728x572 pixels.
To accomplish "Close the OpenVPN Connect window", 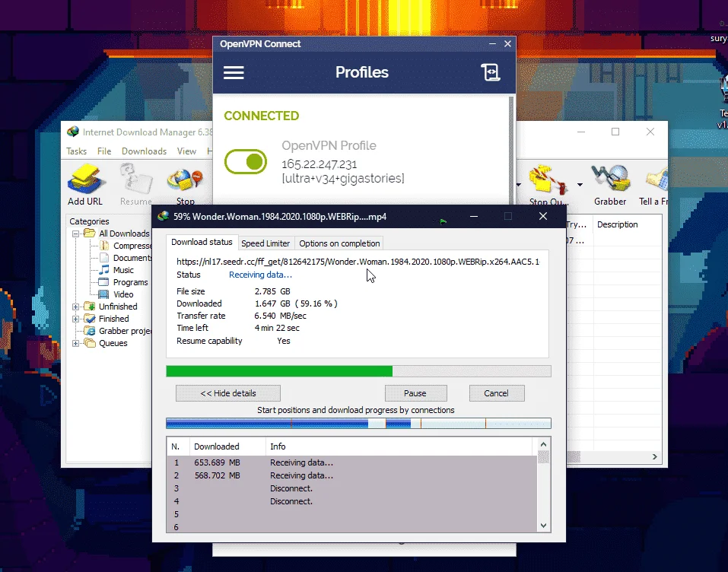I will [x=507, y=43].
